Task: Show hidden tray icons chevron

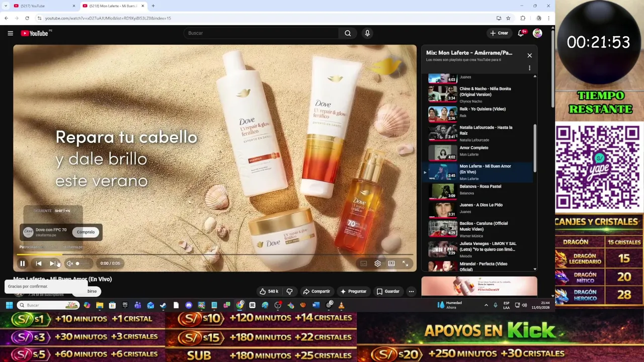Action: point(486,305)
